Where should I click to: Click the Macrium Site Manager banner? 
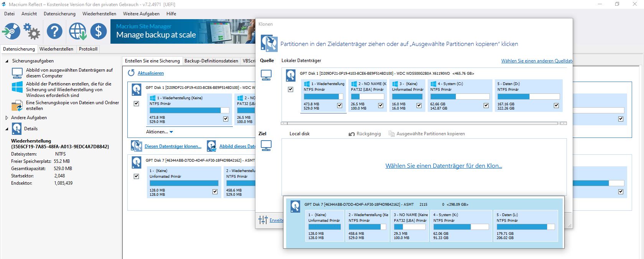coord(183,31)
